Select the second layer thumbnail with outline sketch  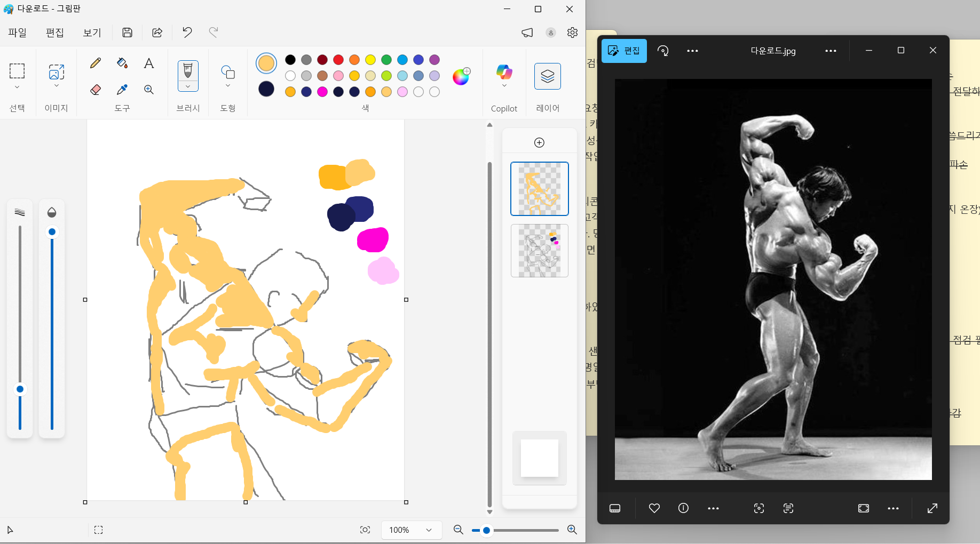tap(539, 251)
